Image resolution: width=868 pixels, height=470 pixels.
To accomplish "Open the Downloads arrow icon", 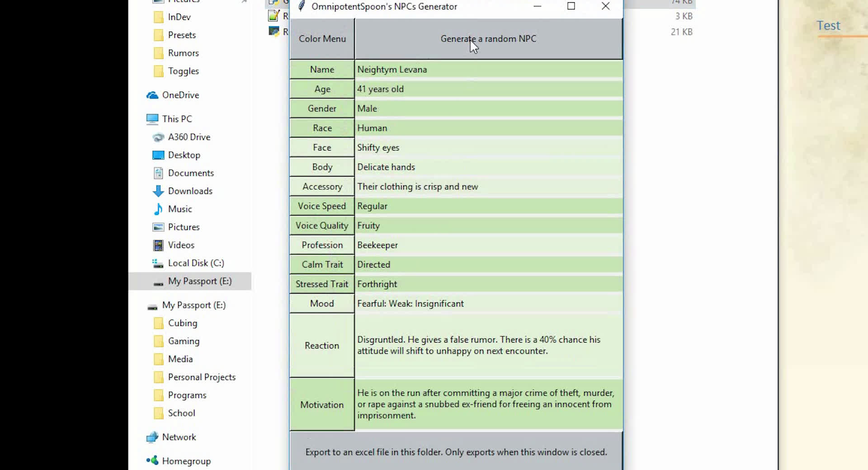I will [158, 191].
